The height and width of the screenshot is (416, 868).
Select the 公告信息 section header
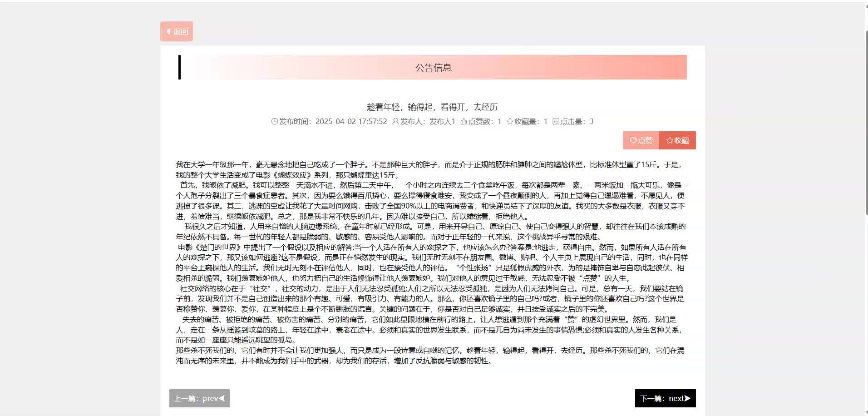point(433,67)
